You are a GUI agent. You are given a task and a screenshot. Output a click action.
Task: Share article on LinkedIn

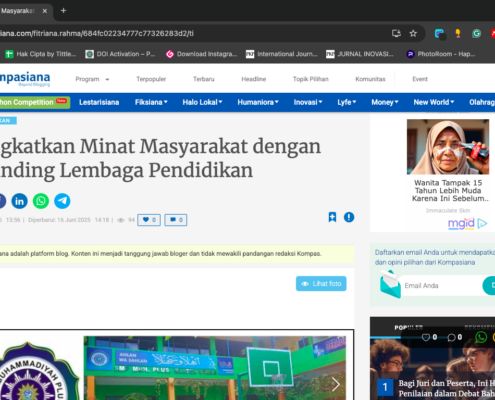[20, 201]
